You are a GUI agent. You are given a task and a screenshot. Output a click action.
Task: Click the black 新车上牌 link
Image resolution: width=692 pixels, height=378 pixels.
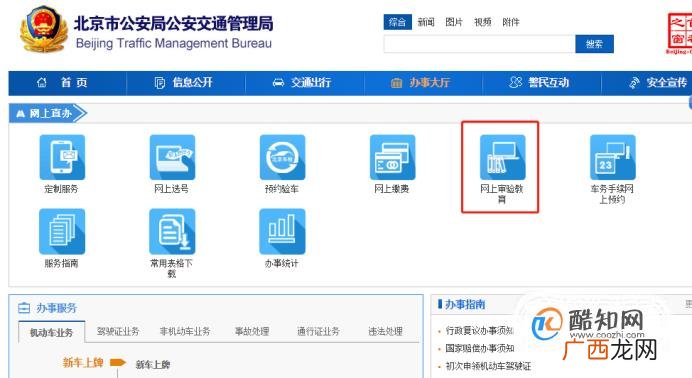[153, 365]
